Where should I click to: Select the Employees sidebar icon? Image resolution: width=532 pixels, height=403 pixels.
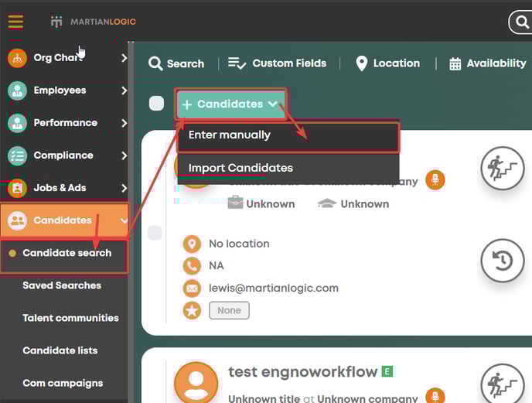click(x=17, y=91)
